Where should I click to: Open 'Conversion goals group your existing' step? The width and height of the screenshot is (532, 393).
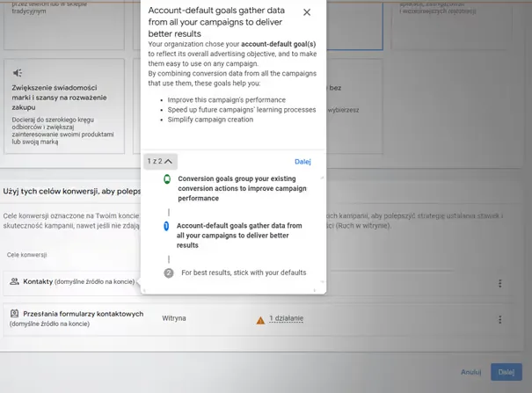tap(242, 188)
